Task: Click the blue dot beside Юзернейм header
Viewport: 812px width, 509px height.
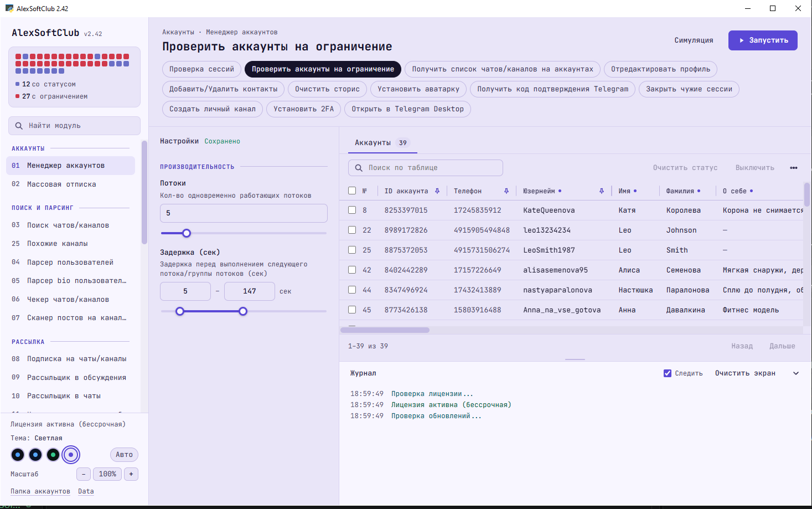Action: click(560, 191)
